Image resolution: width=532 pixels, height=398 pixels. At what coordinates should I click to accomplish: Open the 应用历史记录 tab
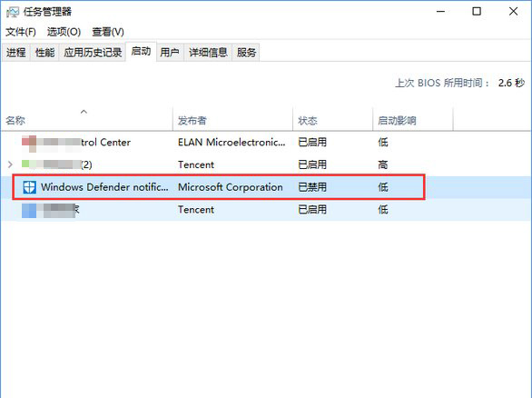coord(93,53)
